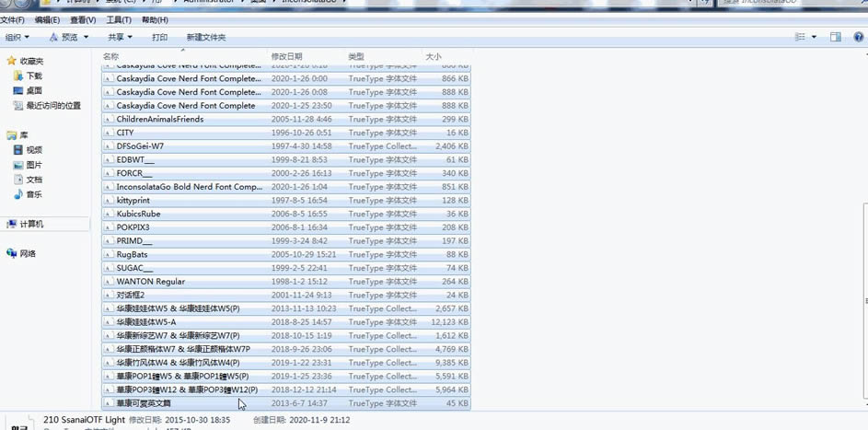Expand the 预览 (Preview) dropdown arrow
The width and height of the screenshot is (868, 430).
[86, 37]
